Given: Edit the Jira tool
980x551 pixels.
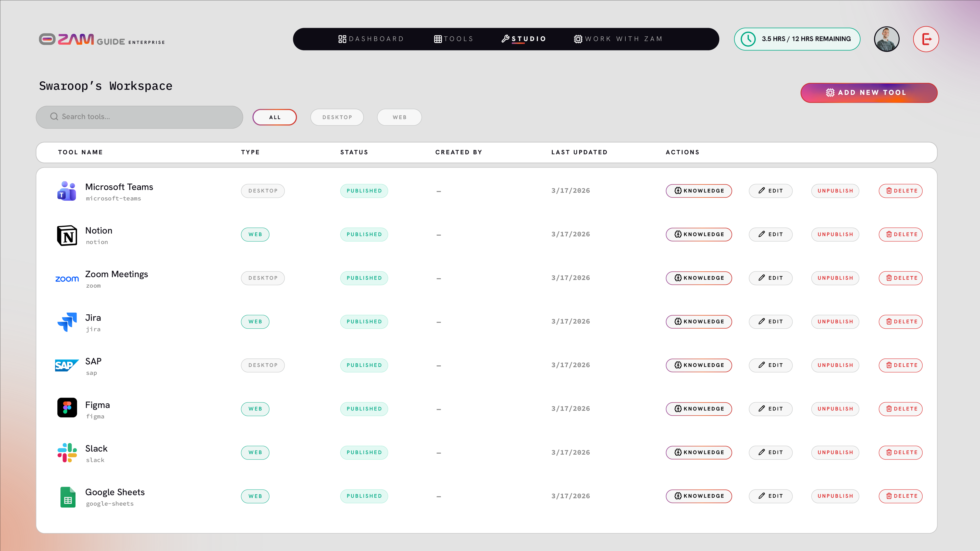Looking at the screenshot, I should tap(770, 322).
